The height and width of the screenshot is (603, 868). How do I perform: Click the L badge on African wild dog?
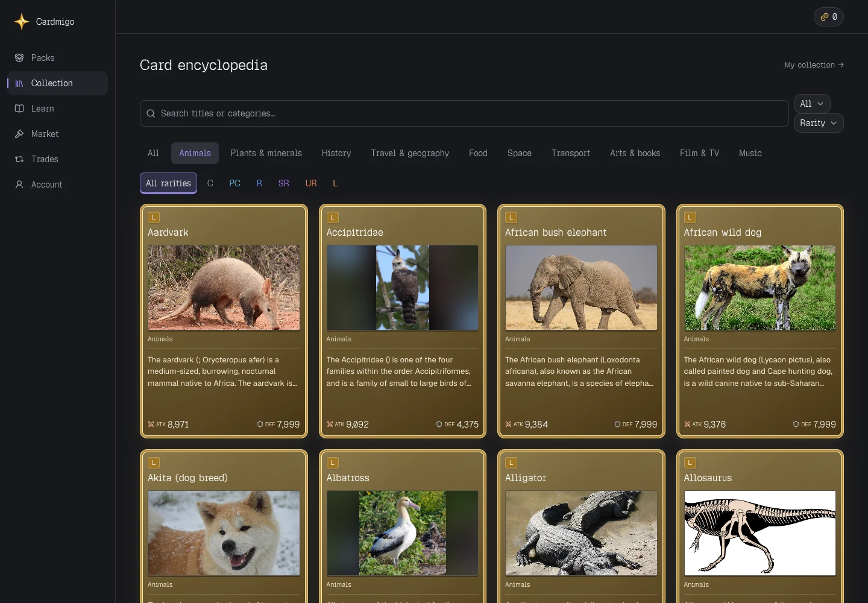(x=690, y=217)
